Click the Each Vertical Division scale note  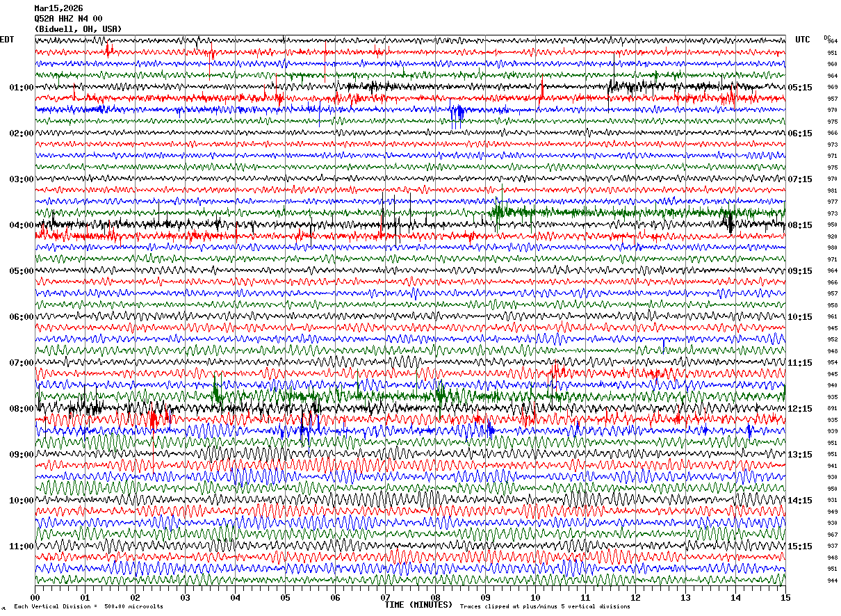tap(89, 607)
